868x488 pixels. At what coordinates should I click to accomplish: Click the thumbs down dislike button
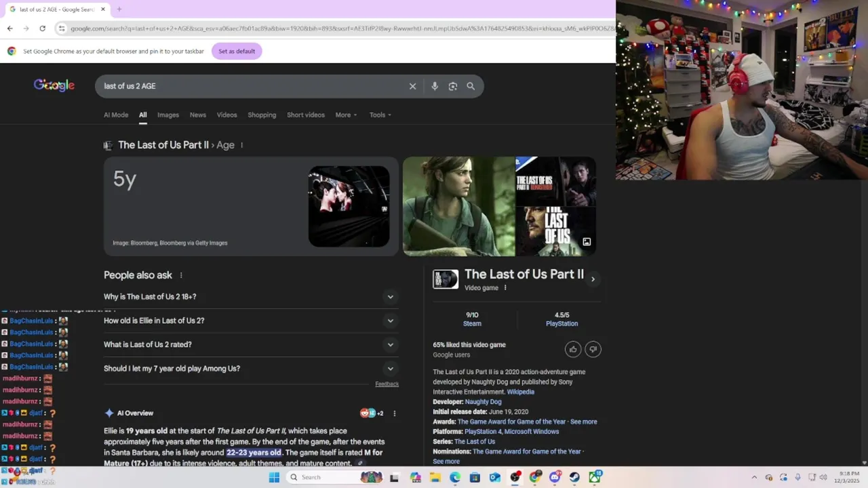[x=593, y=349]
